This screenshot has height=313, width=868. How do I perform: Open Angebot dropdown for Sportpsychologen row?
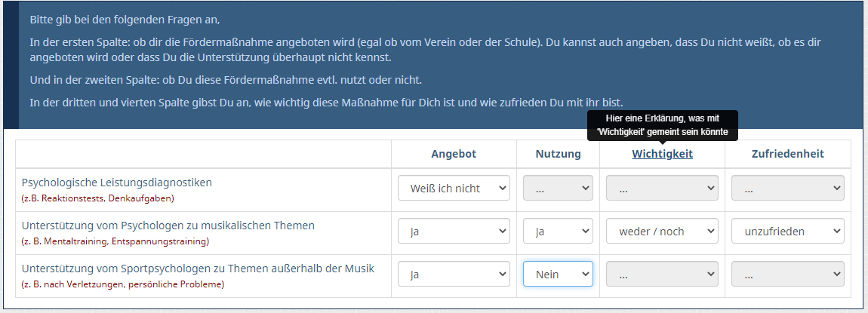point(454,275)
